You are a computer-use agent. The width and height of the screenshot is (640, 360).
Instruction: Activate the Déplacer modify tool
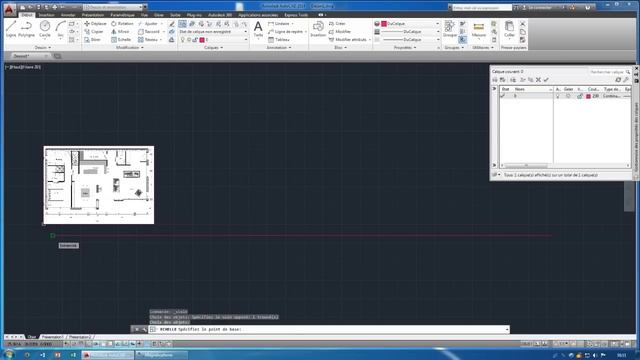(95, 24)
